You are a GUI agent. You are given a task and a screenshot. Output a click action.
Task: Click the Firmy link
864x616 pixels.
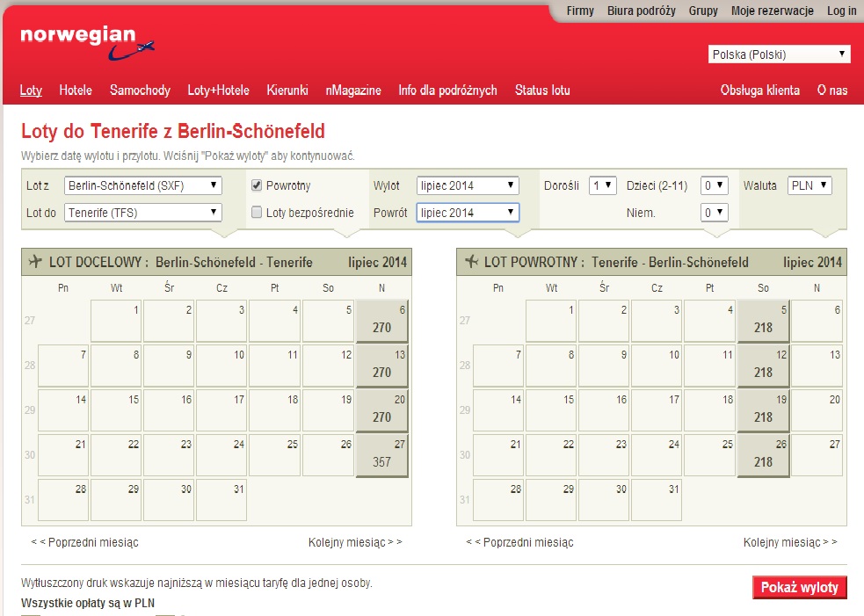580,11
